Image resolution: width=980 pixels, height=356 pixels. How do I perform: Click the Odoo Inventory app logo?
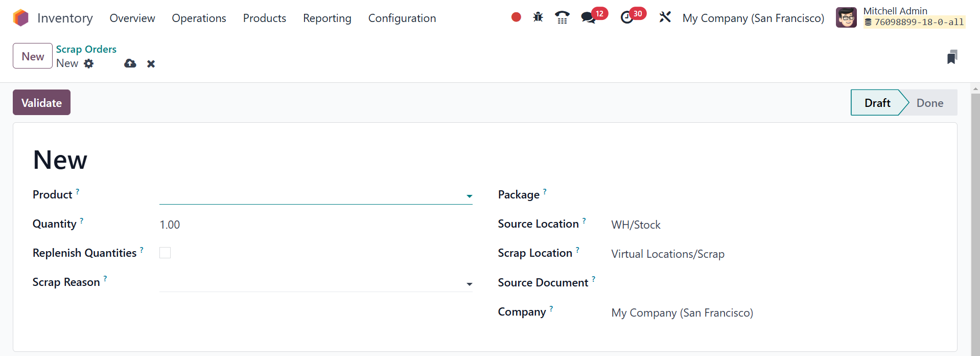point(21,18)
